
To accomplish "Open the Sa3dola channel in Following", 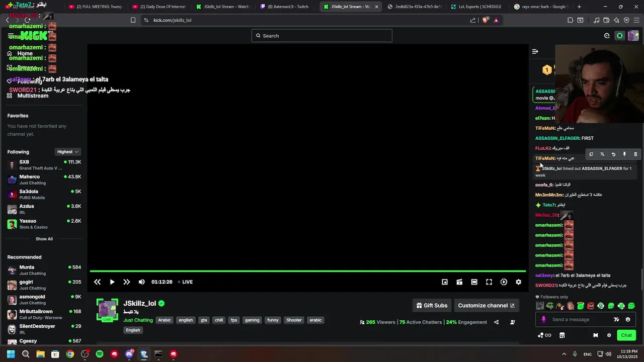I will coord(44,194).
